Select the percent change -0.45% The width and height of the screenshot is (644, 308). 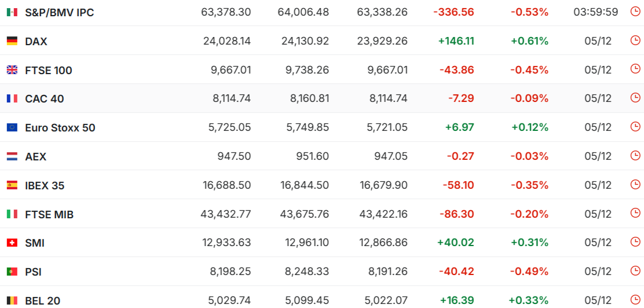(x=529, y=70)
